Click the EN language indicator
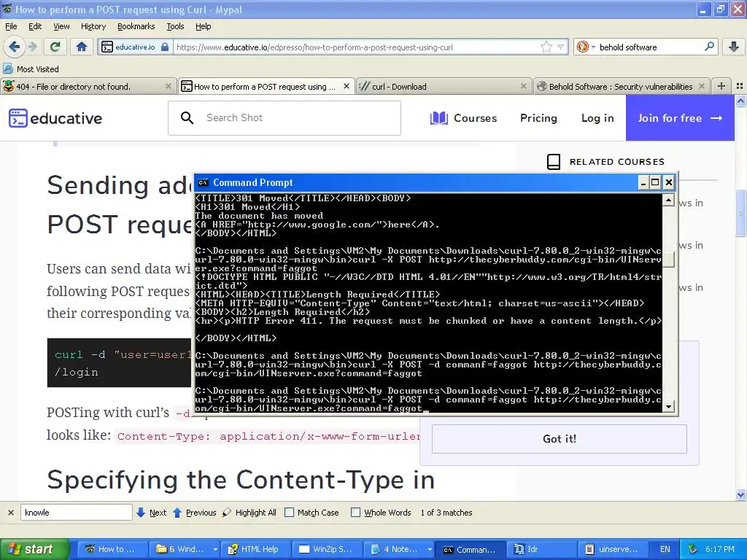 [x=665, y=549]
